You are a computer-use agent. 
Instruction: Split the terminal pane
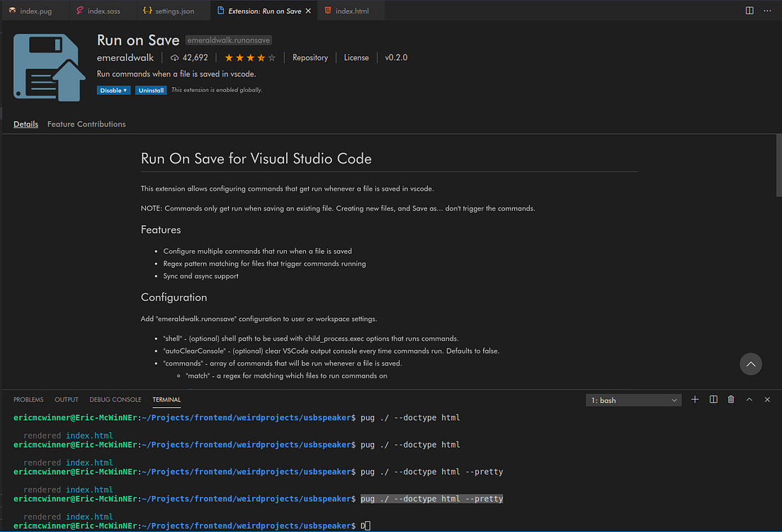(x=713, y=400)
